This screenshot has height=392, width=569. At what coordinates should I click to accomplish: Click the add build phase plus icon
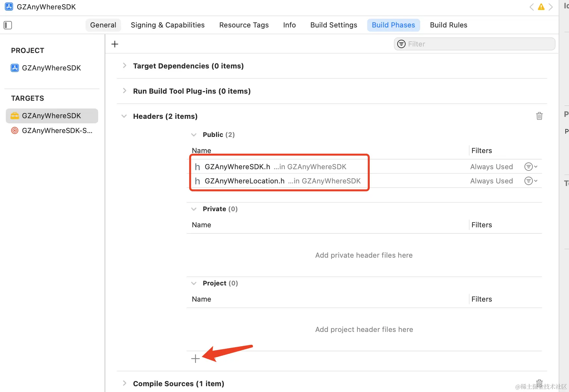pyautogui.click(x=115, y=44)
